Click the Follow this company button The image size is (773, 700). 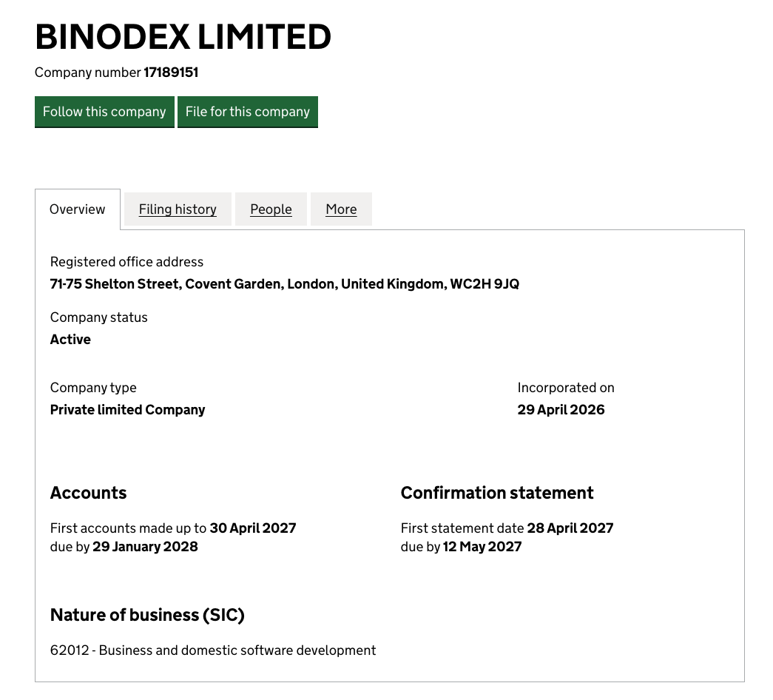(x=104, y=112)
